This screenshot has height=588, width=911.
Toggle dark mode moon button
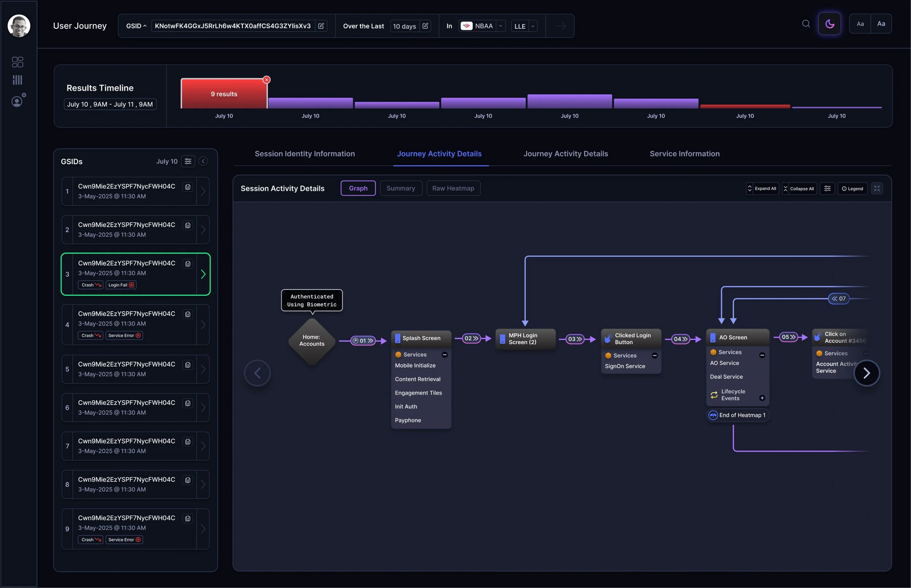pyautogui.click(x=829, y=24)
